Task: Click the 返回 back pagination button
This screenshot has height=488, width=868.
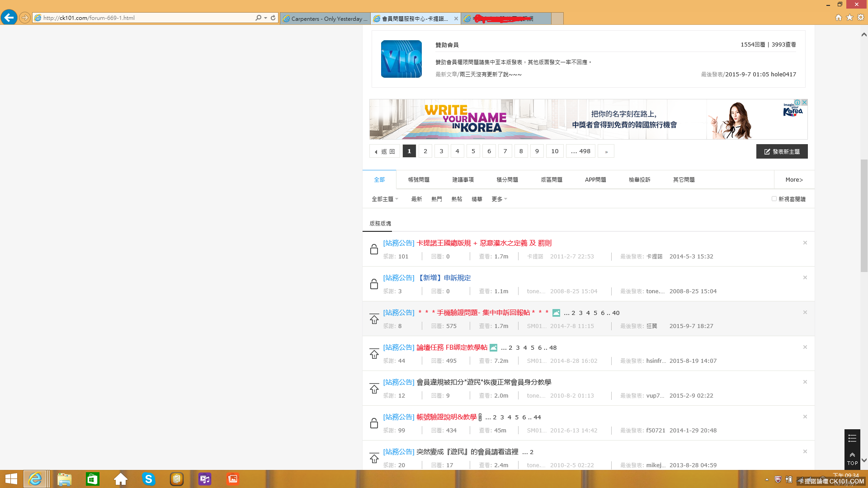Action: (x=385, y=151)
